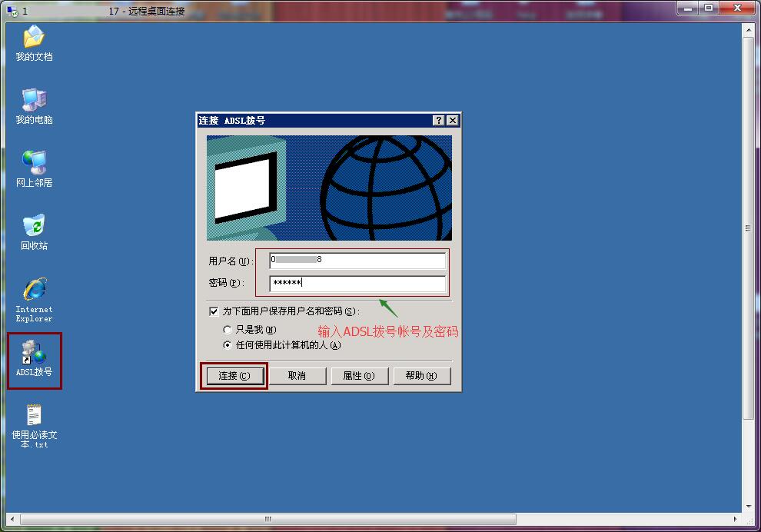Select the Internet Explorer desktop icon
761x532 pixels.
click(x=34, y=300)
